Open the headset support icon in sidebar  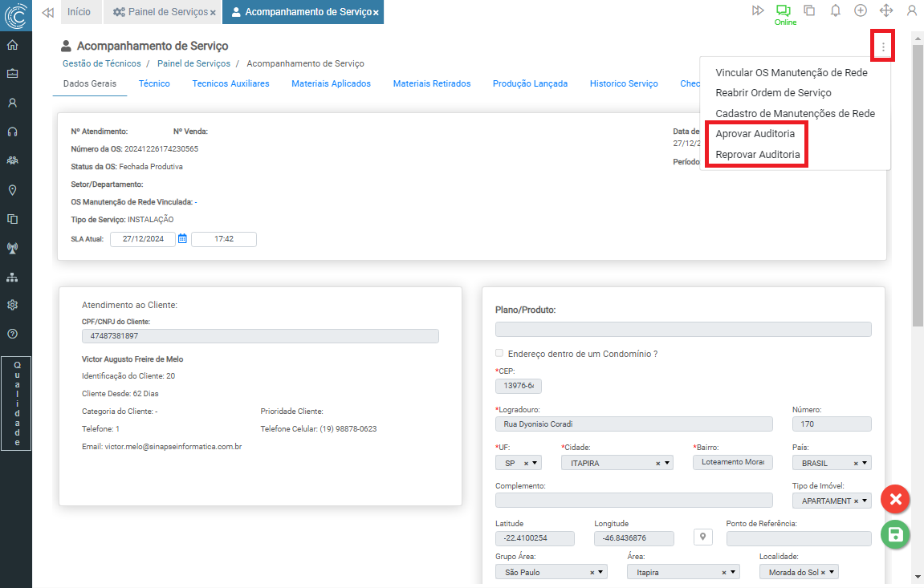[12, 132]
